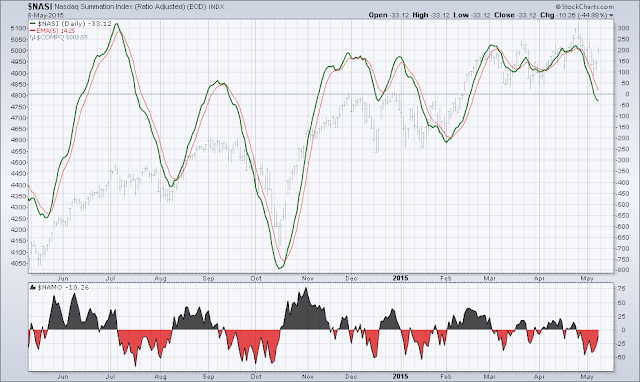Click the 2015 label under the main chart panel
The image size is (640, 382).
400,278
